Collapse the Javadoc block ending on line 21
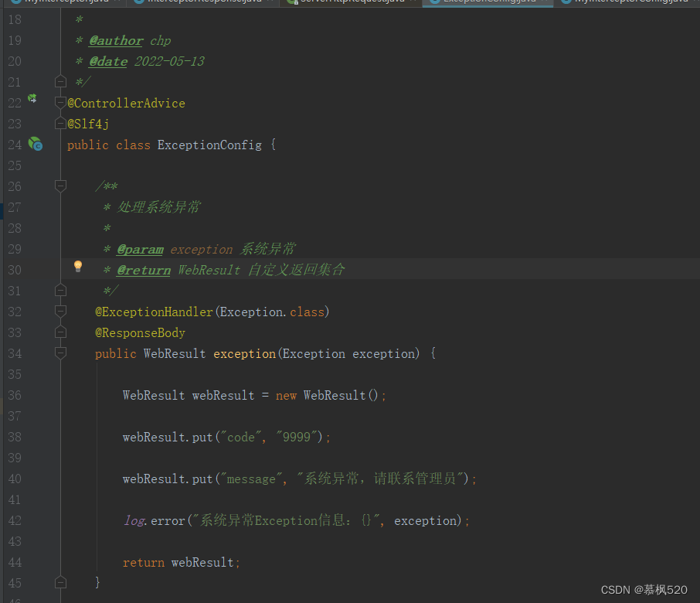The image size is (700, 603). coord(60,82)
